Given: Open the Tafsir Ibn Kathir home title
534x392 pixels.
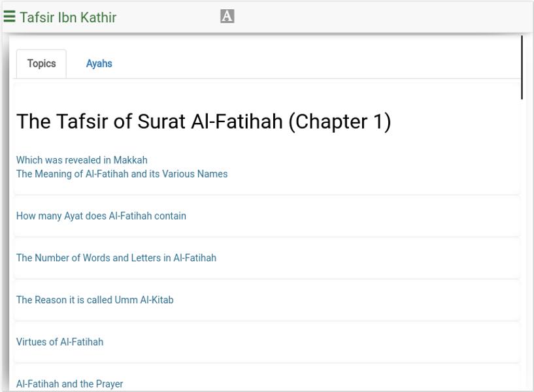Looking at the screenshot, I should 68,18.
